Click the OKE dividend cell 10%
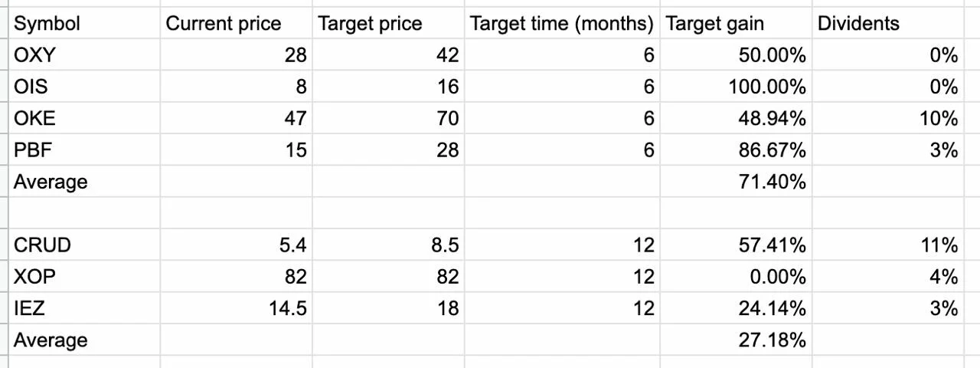Screen dimensions: 980x368 888,118
